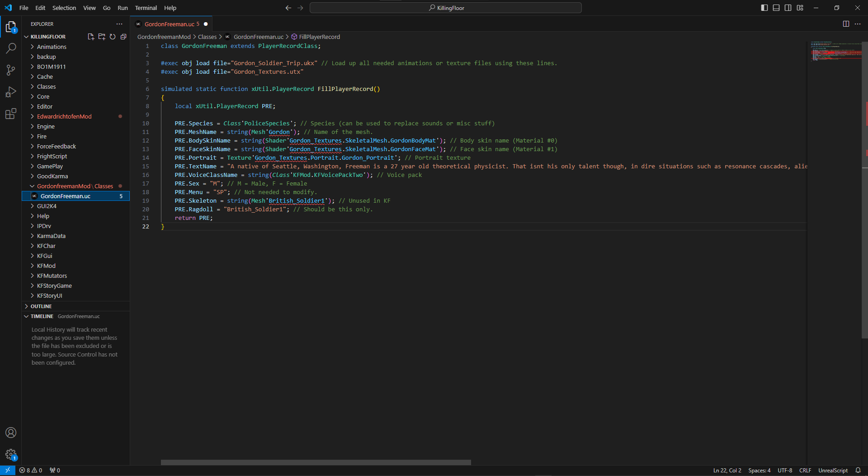This screenshot has width=868, height=476.
Task: Open the Selection menu
Action: (x=64, y=8)
